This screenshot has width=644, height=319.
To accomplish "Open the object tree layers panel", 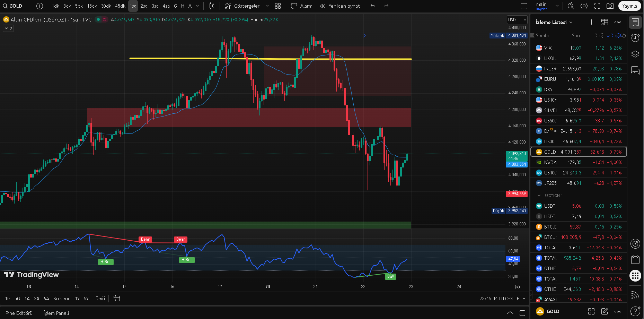I will click(x=635, y=54).
